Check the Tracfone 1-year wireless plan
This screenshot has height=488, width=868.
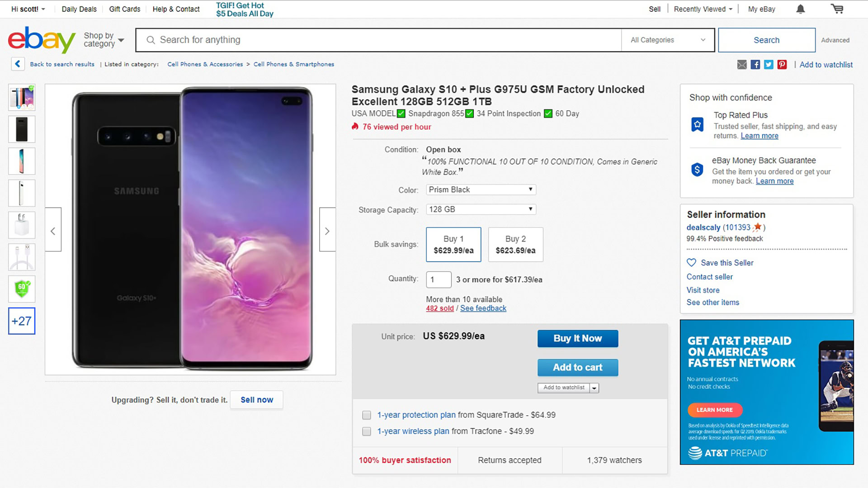click(367, 431)
